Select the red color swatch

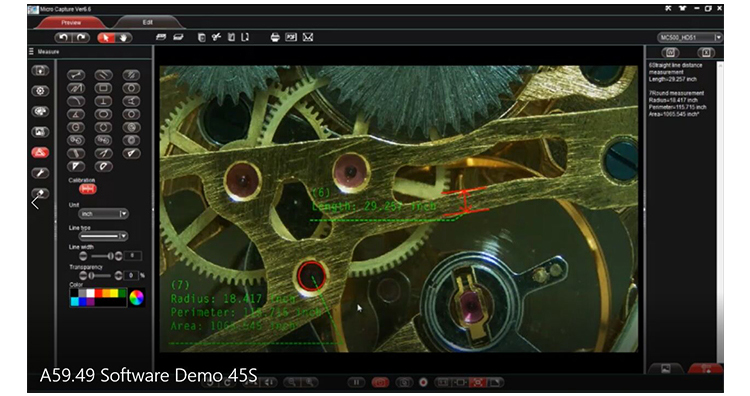coord(99,293)
